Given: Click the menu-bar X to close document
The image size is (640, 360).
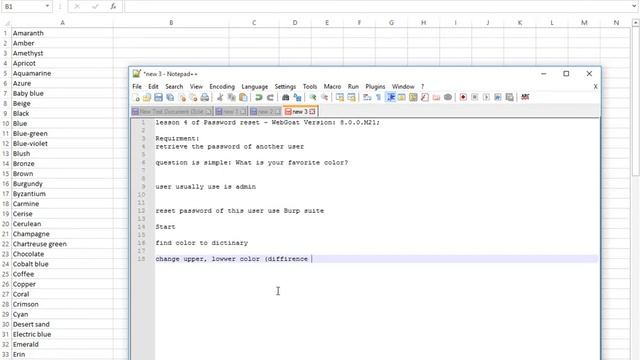Looking at the screenshot, I should pos(596,87).
